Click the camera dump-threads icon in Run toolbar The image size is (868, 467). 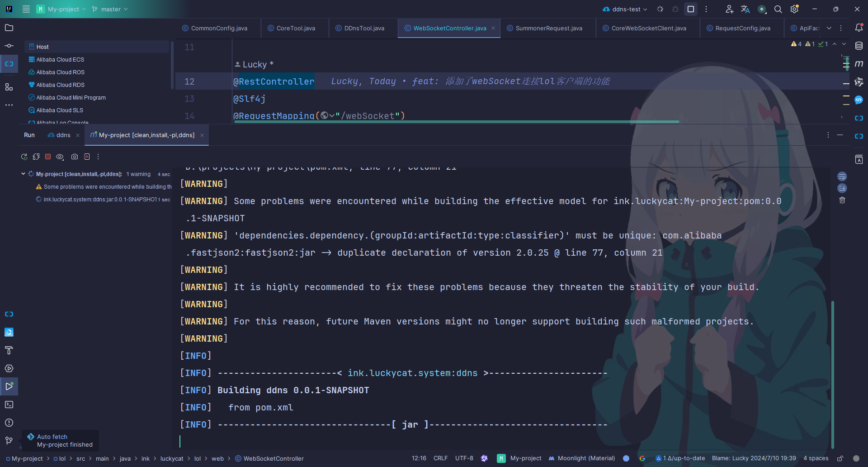[75, 157]
